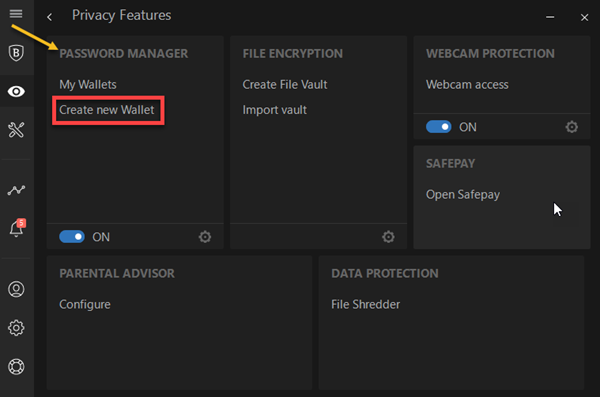The image size is (600, 397).
Task: Open the Account user icon in the sidebar
Action: (16, 289)
